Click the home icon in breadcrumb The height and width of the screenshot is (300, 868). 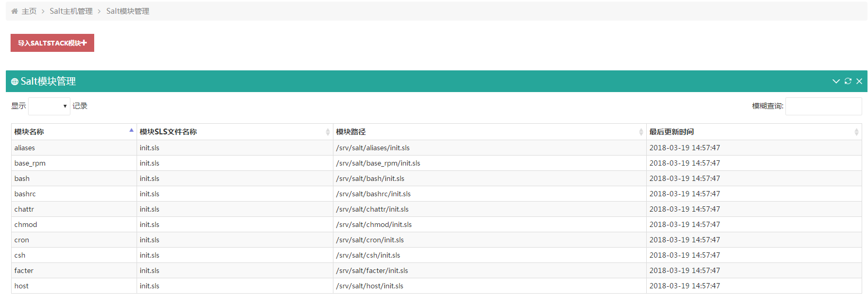click(14, 11)
